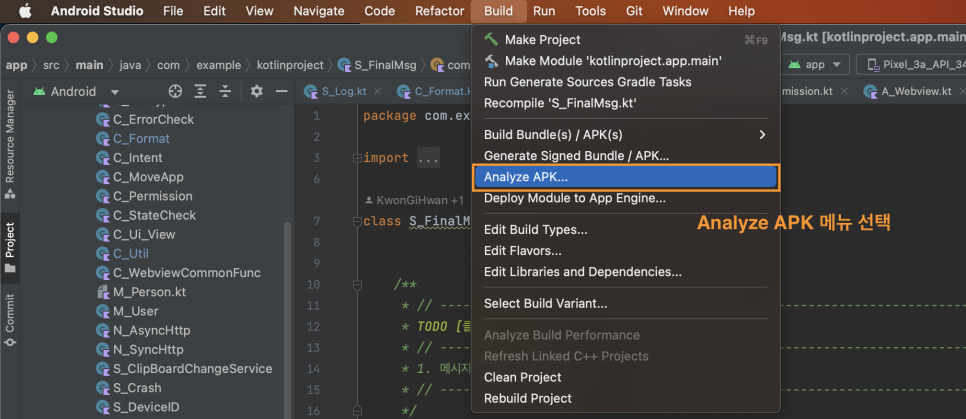Select C_Permission in project tree

pos(153,196)
